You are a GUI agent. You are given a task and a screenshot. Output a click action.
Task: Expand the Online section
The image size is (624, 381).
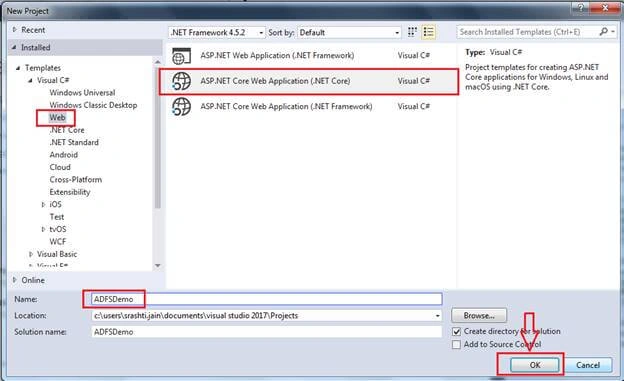point(15,280)
